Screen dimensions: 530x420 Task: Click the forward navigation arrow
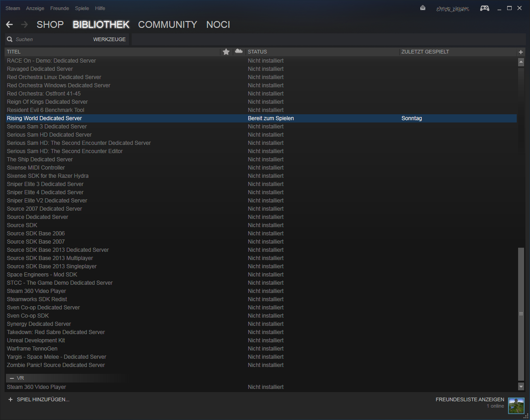24,25
